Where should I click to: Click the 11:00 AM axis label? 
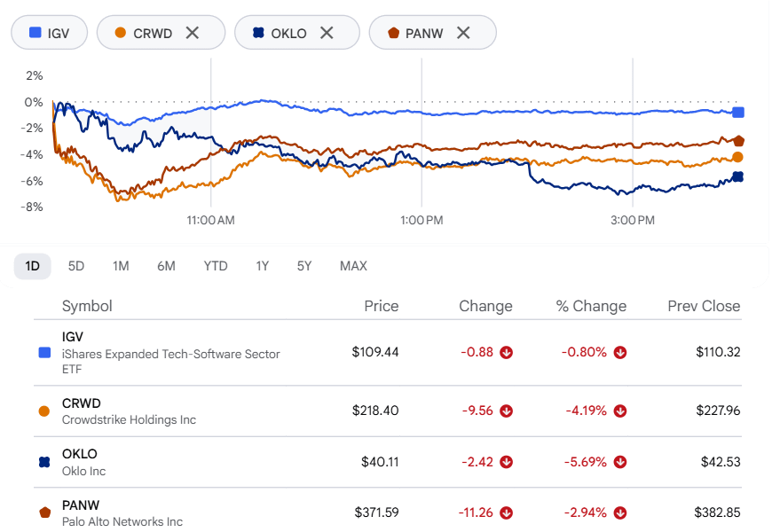[x=210, y=221]
